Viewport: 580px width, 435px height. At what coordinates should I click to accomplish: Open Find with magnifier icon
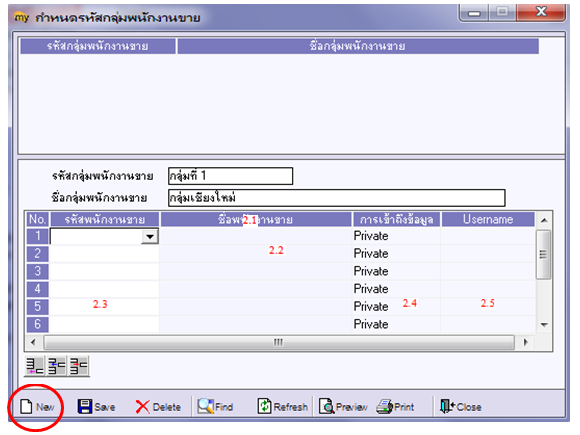205,406
